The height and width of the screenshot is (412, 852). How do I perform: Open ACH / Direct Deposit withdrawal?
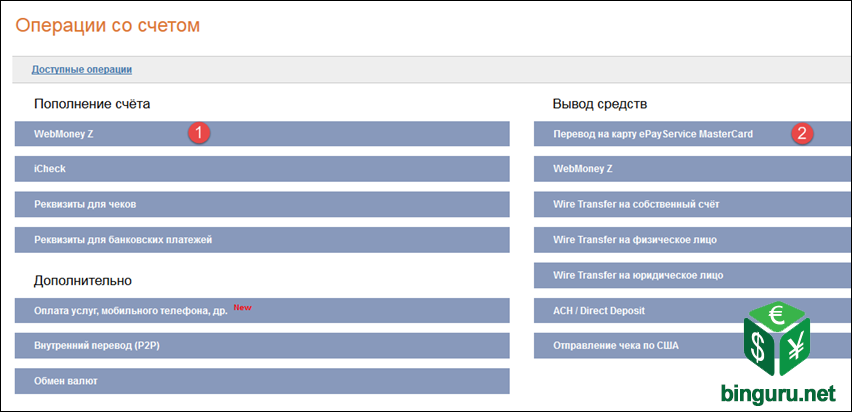[693, 310]
